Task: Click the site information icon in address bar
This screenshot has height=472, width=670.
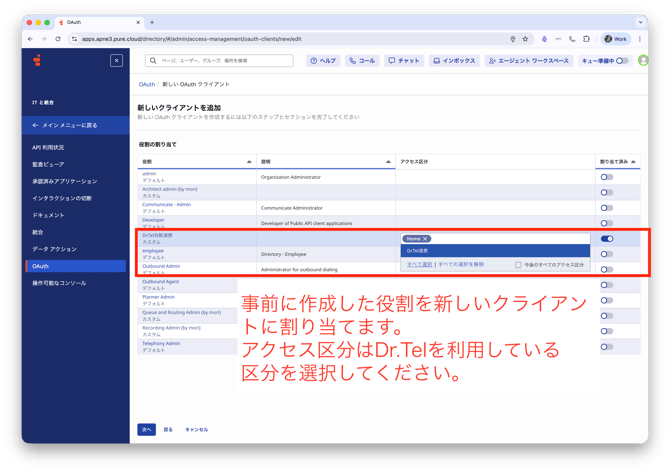Action: click(x=74, y=39)
